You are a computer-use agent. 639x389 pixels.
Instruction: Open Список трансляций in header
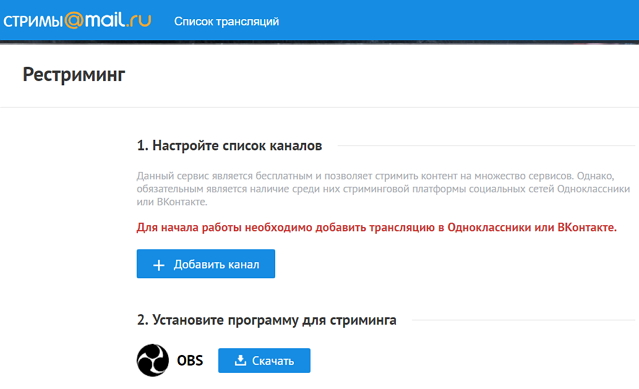pos(227,22)
